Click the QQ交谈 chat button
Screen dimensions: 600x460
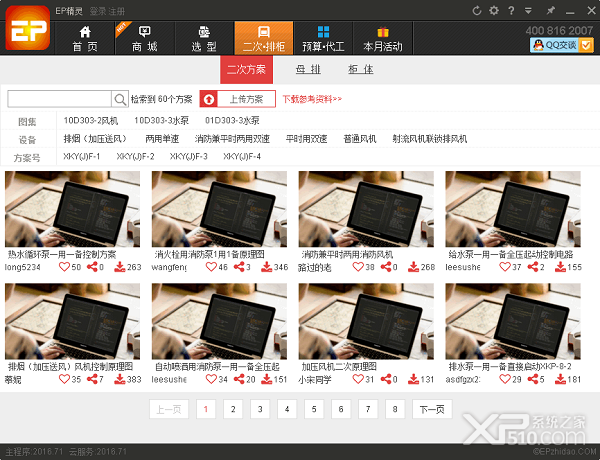[x=554, y=45]
